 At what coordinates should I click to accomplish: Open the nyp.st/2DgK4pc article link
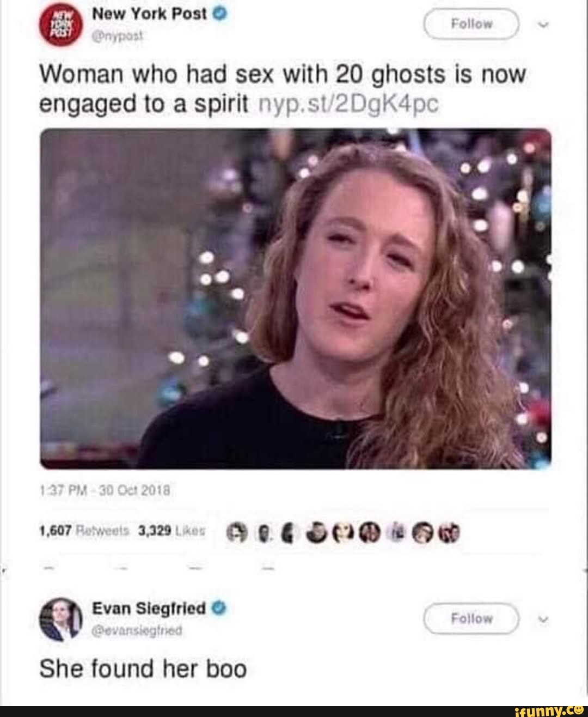347,104
